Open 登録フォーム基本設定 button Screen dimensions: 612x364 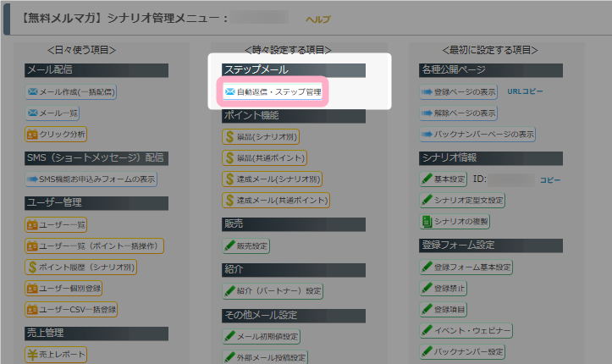pyautogui.click(x=466, y=267)
